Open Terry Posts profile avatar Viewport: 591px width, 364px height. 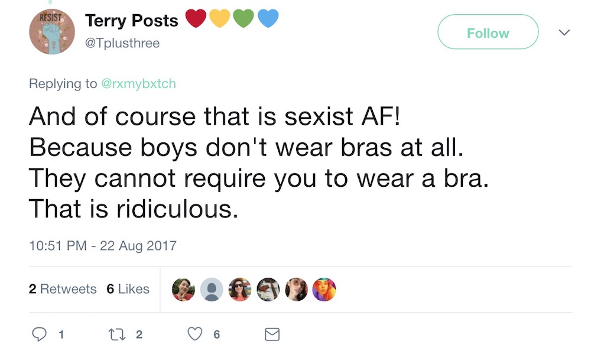click(52, 32)
